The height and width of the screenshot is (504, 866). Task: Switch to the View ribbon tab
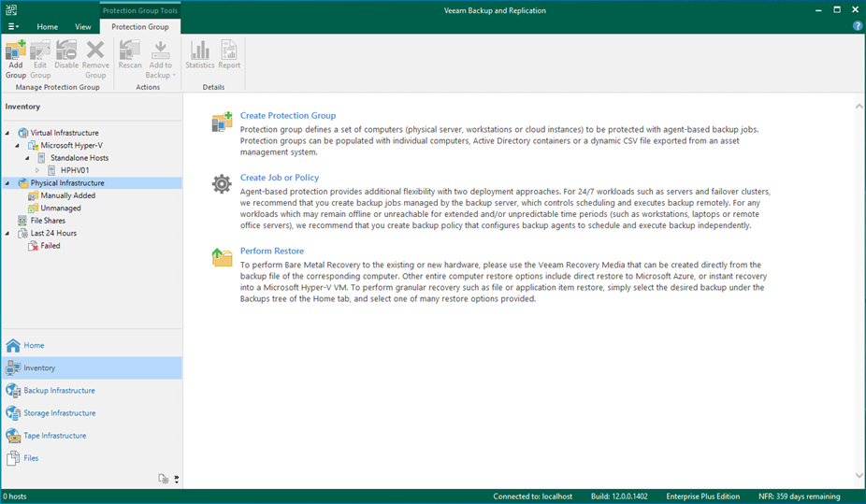pos(83,26)
